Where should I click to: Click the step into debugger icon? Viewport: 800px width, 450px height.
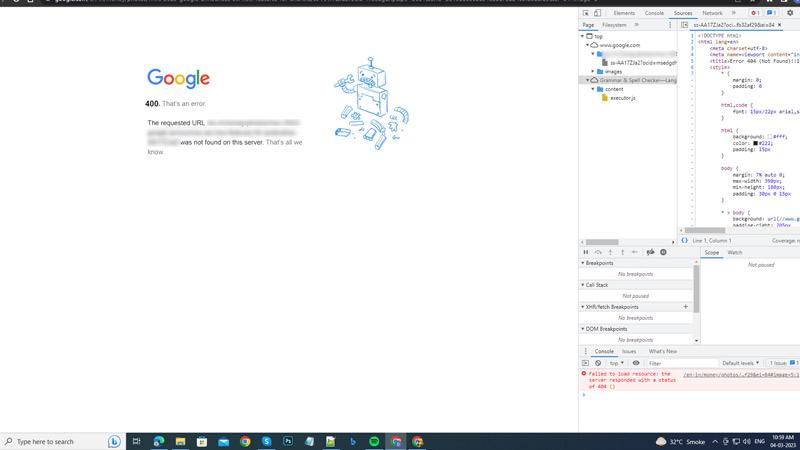click(610, 252)
